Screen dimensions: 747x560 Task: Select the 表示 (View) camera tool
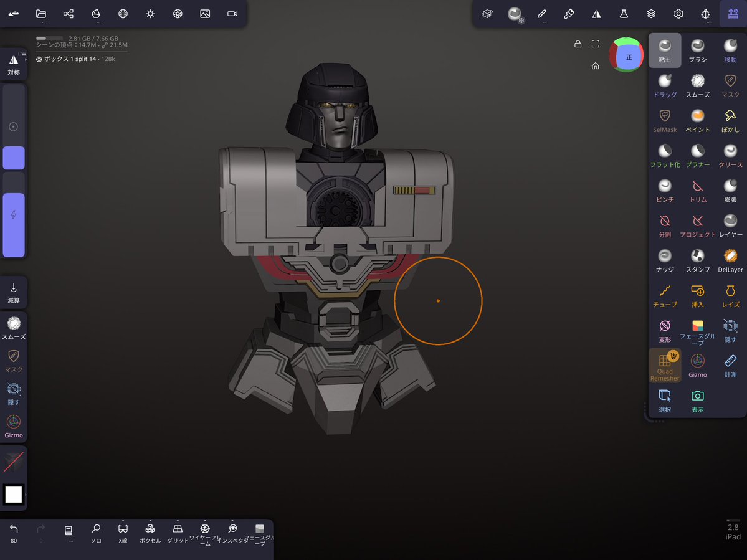697,401
